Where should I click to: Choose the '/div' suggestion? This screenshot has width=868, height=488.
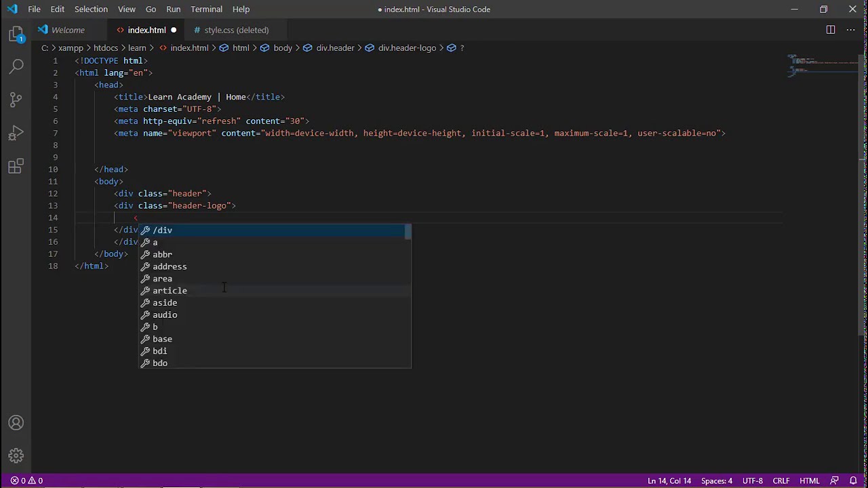[x=163, y=230]
